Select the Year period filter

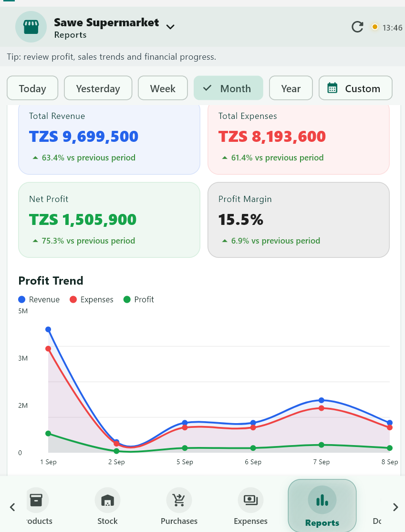291,88
